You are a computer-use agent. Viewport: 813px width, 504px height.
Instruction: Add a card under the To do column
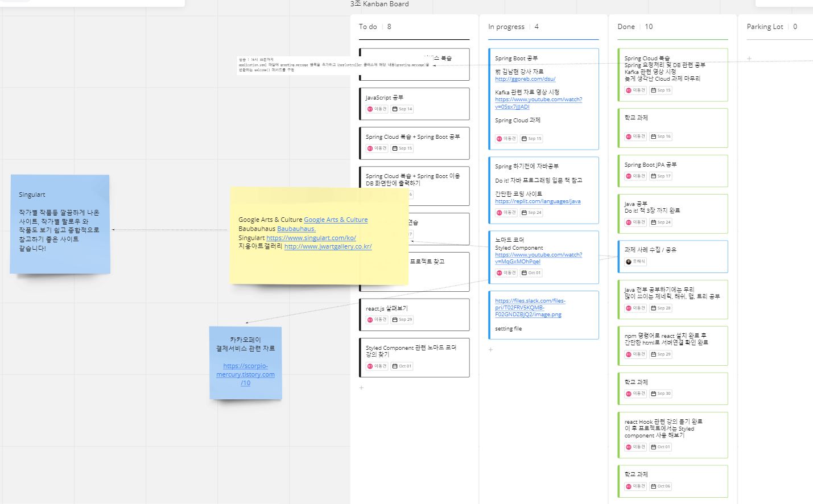[361, 387]
